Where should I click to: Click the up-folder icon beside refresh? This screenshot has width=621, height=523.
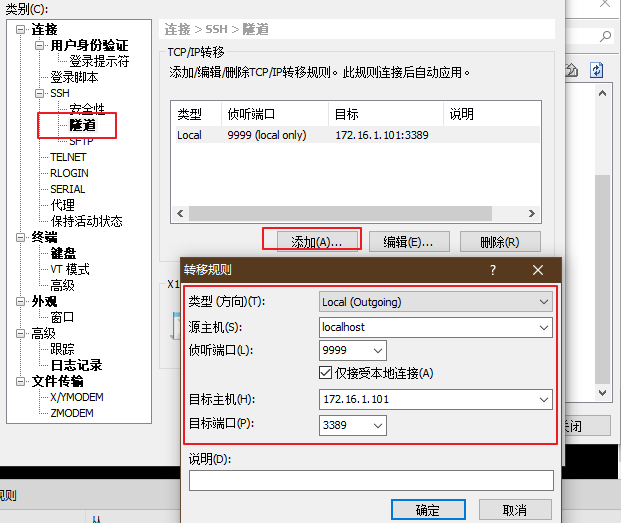pos(572,70)
